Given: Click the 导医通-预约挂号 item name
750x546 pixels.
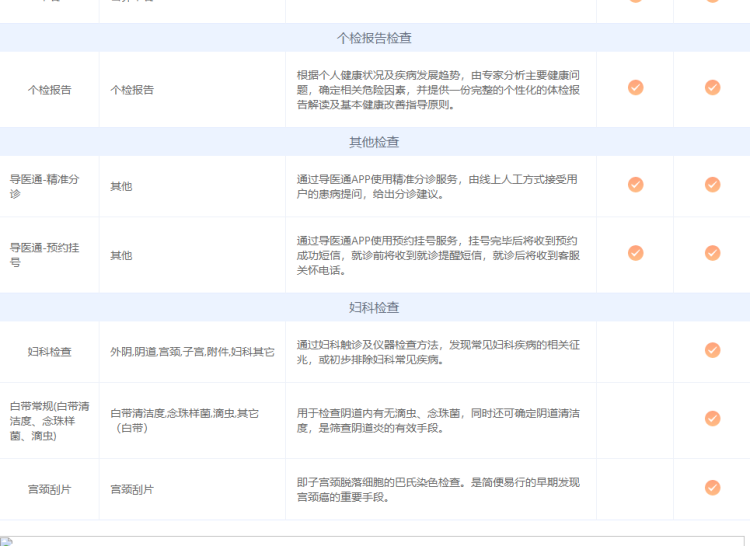Looking at the screenshot, I should point(44,254).
